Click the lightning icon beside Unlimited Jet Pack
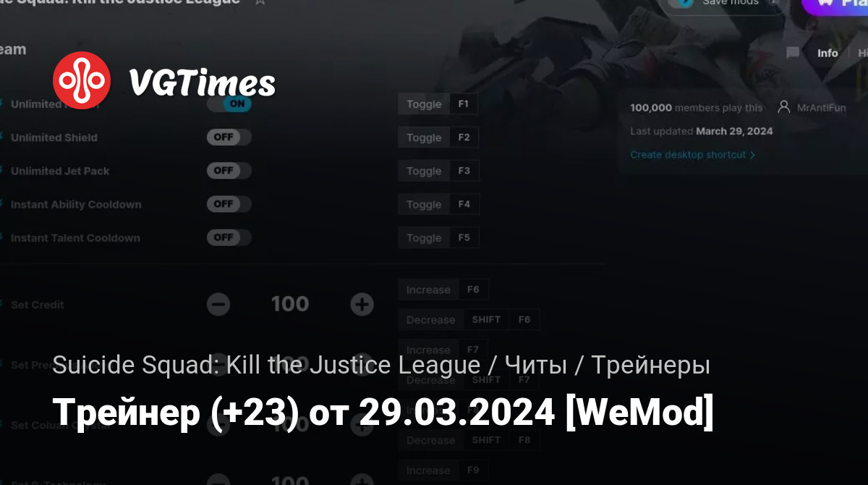This screenshot has height=485, width=868. (x=1, y=171)
